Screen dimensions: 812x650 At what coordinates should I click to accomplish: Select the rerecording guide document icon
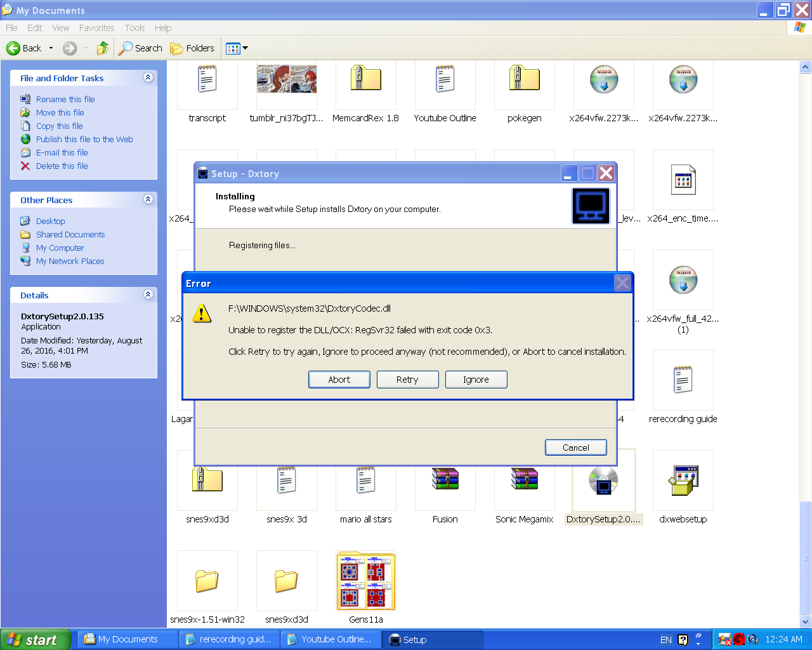[683, 381]
